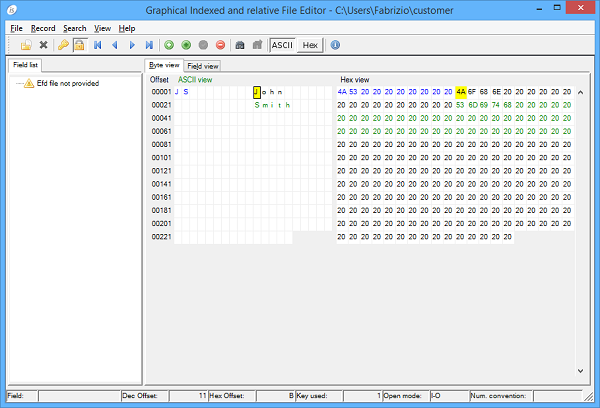
Task: Click the key icon in toolbar
Action: [63, 45]
